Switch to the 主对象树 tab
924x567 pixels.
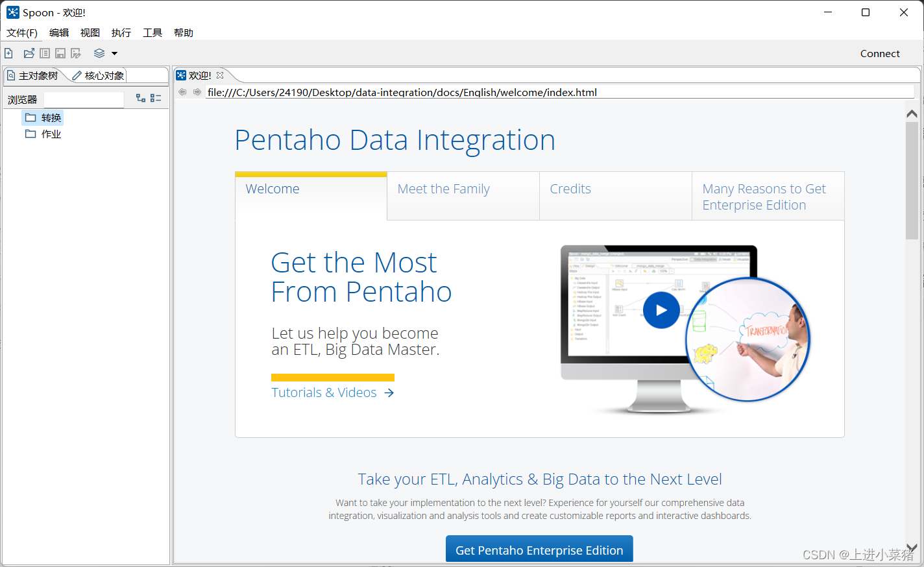pos(33,75)
